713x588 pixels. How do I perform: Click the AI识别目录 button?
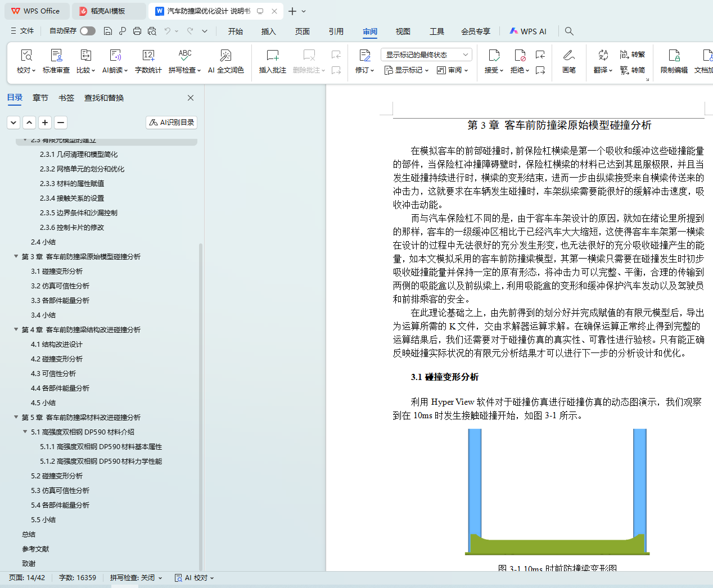[x=172, y=122]
